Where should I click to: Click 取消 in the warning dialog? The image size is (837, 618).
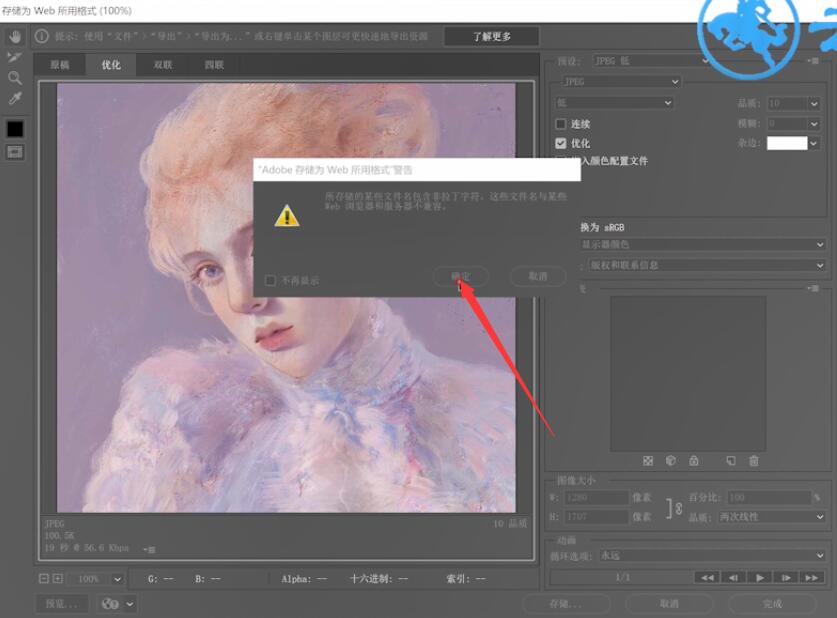[x=538, y=276]
